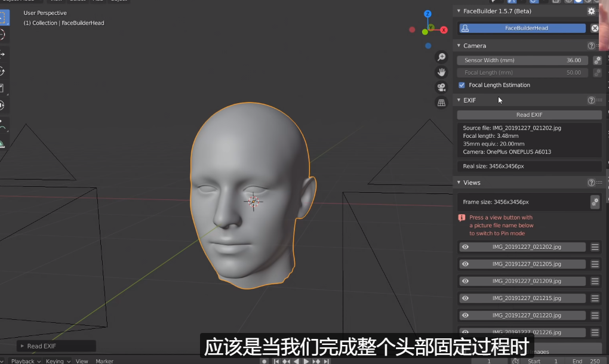Click the red X axis gizmo
The width and height of the screenshot is (609, 364).
point(444,30)
